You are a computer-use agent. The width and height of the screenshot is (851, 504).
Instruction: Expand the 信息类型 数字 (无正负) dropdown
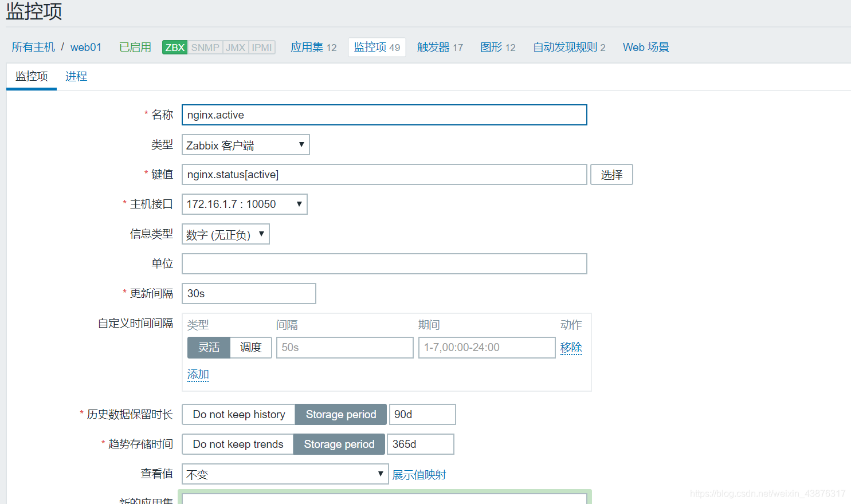pos(226,234)
